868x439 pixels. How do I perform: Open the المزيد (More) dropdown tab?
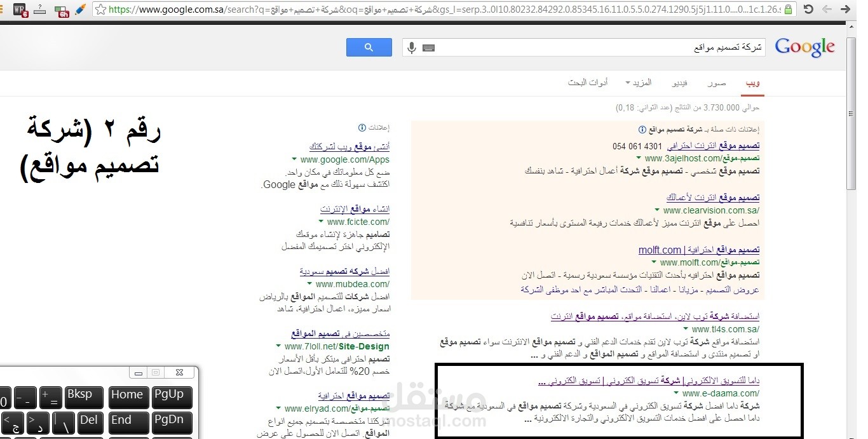click(x=639, y=83)
